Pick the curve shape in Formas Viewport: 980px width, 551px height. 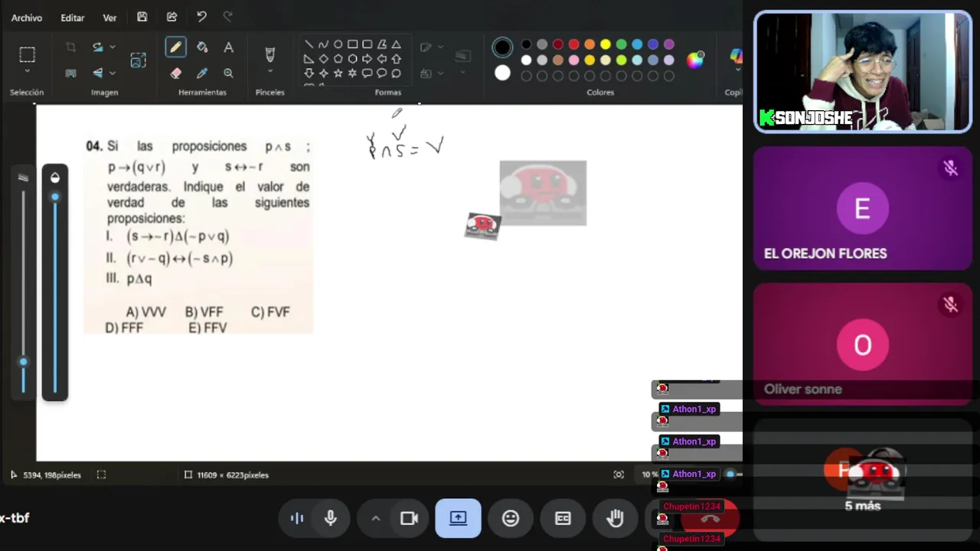323,44
